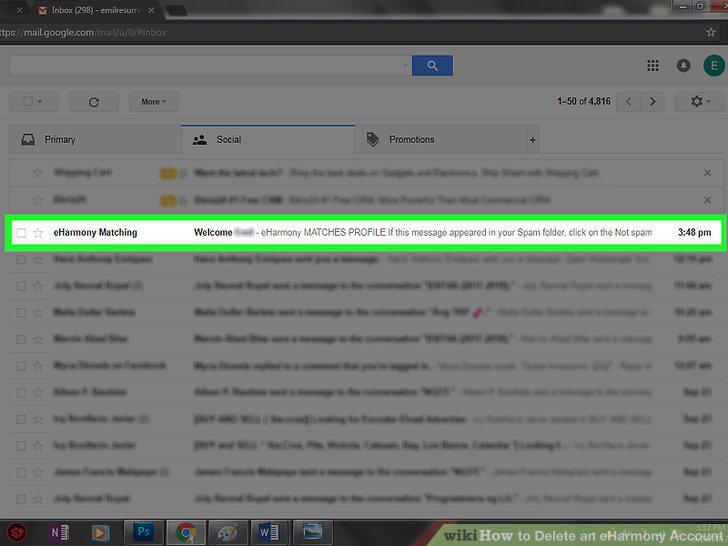This screenshot has height=546, width=728.
Task: Click the refresh inbox button
Action: [x=94, y=102]
